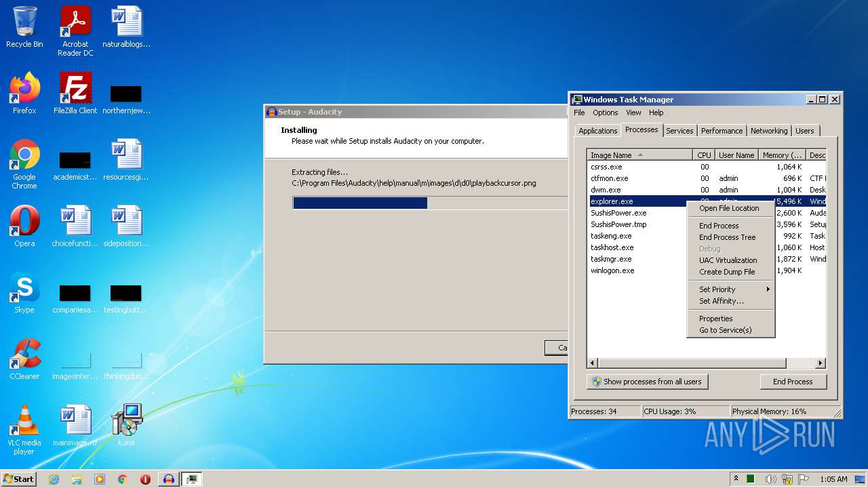
Task: Sort processes by User Name column
Action: (736, 155)
